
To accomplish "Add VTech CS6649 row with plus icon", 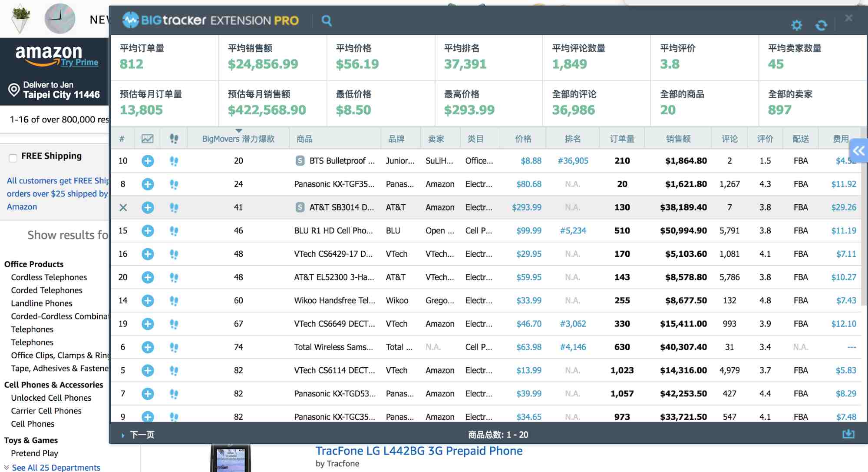I will point(148,324).
